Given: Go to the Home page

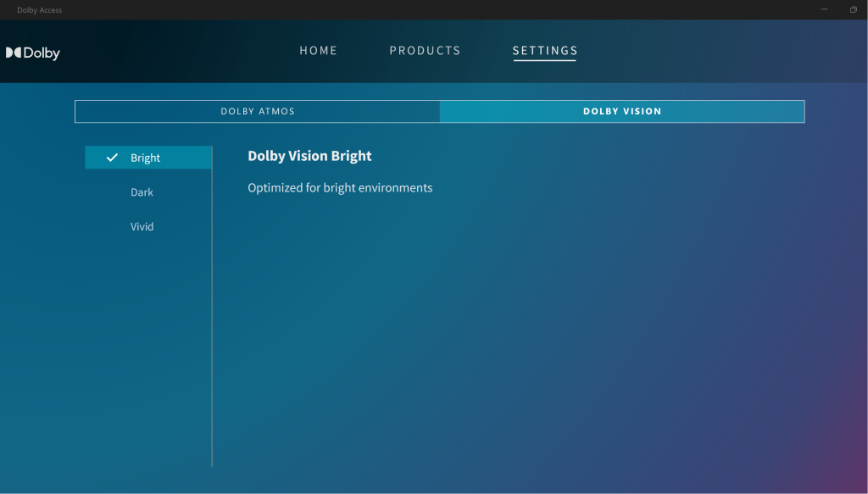Looking at the screenshot, I should click(318, 51).
